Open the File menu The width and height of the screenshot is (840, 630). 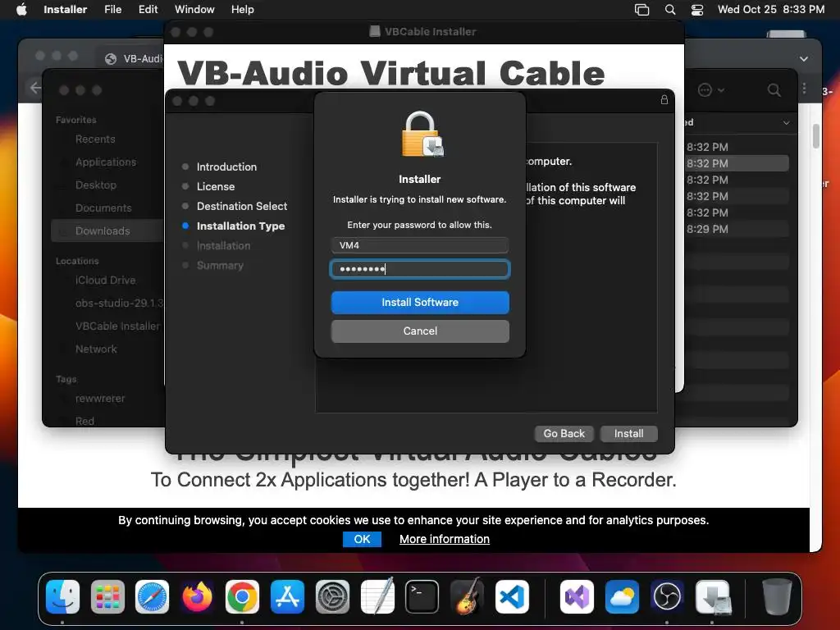pos(113,9)
